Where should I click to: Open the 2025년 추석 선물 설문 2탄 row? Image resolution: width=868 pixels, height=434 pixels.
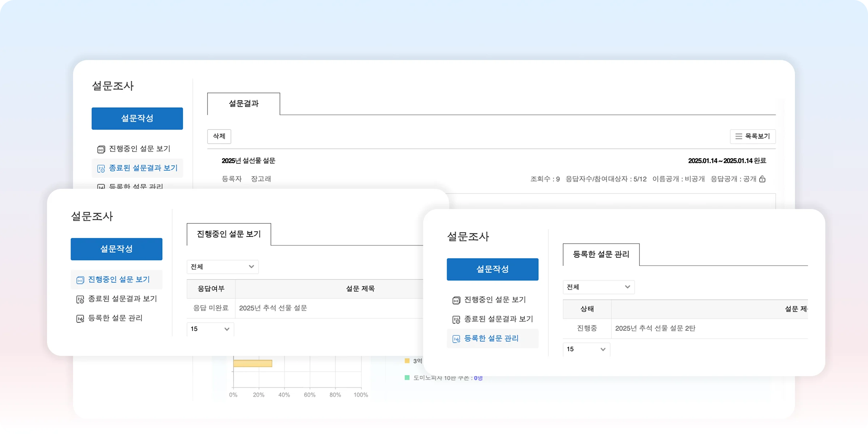[655, 328]
